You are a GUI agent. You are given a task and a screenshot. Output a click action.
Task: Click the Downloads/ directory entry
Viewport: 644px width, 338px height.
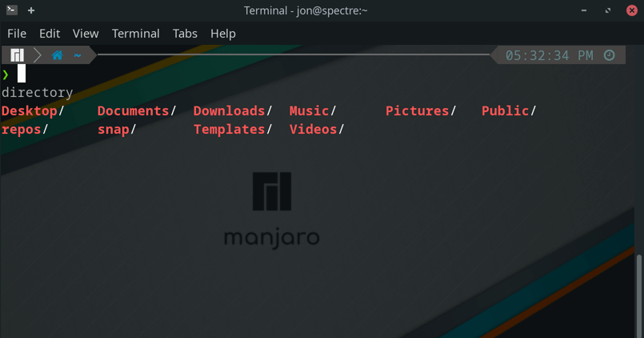233,111
